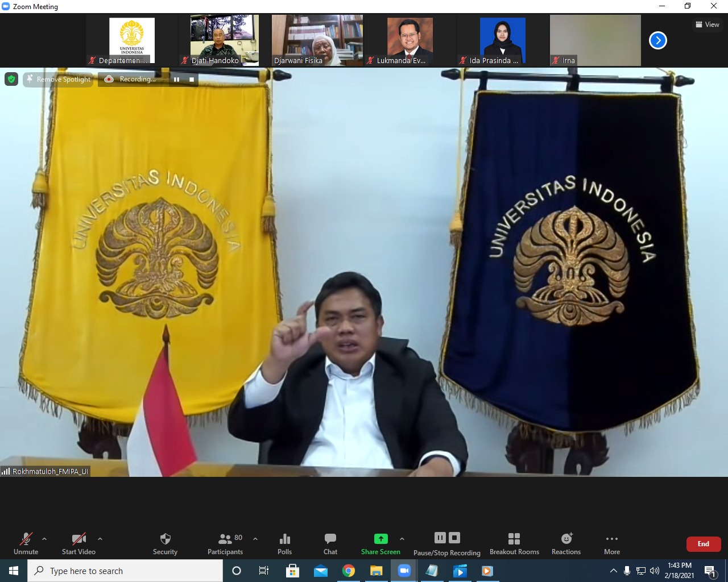Pause recording in the top recording bar

click(177, 80)
